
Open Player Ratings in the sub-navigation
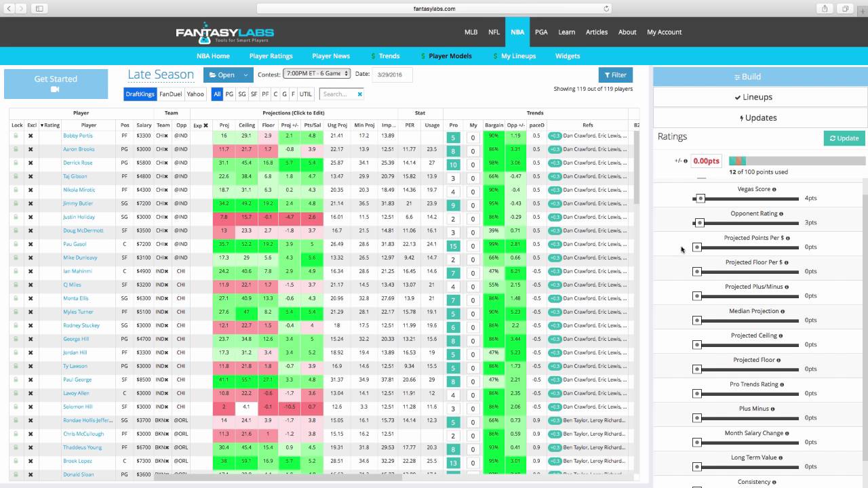[x=271, y=56]
